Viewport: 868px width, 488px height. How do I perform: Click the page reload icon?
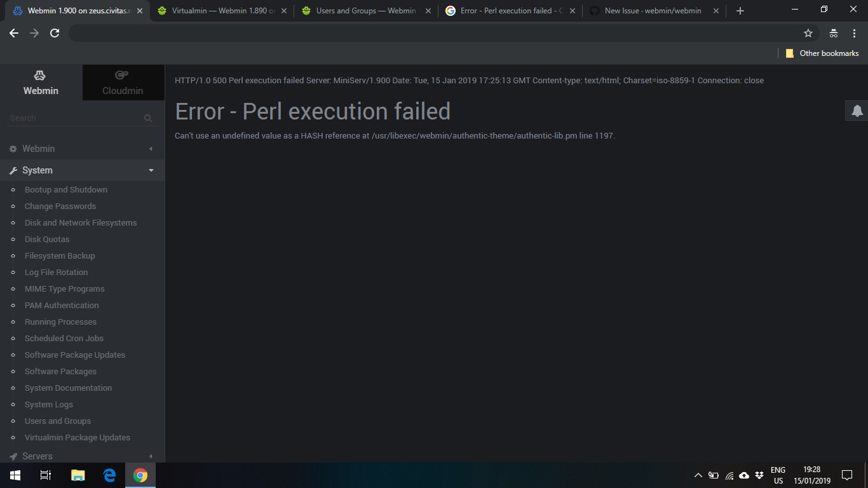[55, 33]
